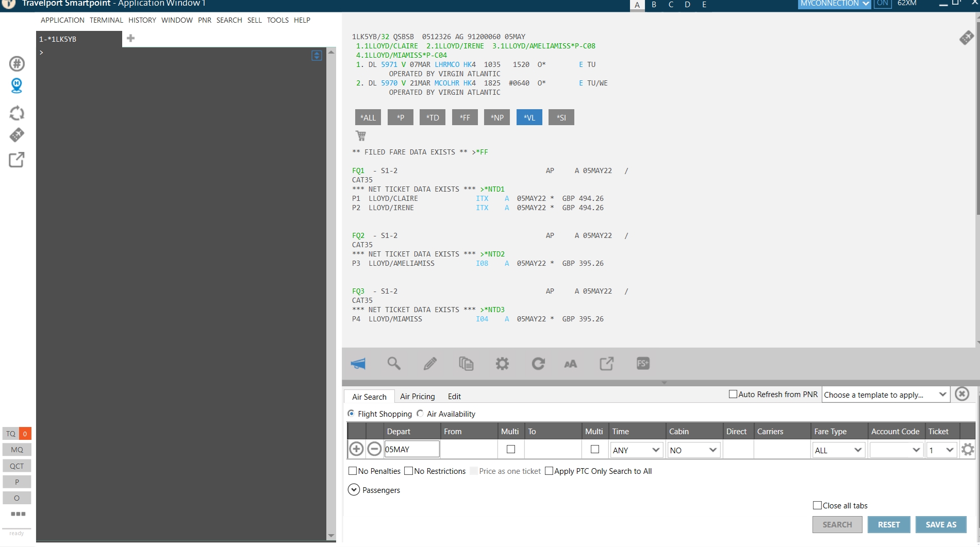Viewport: 980px width, 547px height.
Task: Enable the No Penalties checkbox
Action: tap(353, 471)
